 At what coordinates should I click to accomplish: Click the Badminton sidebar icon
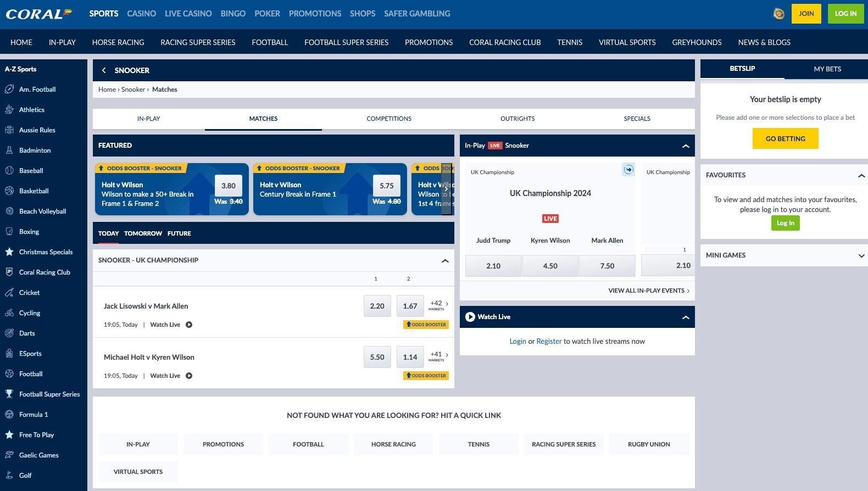[x=9, y=150]
